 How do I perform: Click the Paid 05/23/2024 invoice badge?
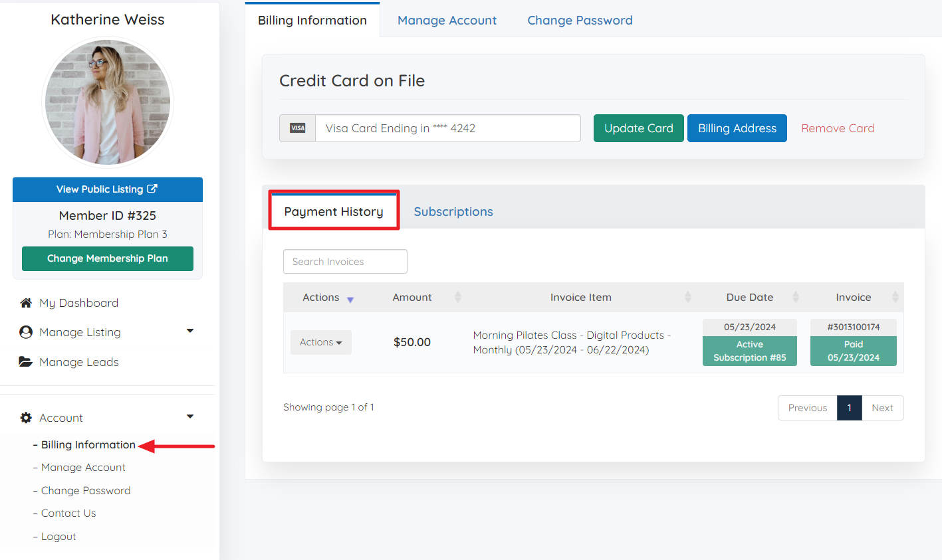click(854, 351)
